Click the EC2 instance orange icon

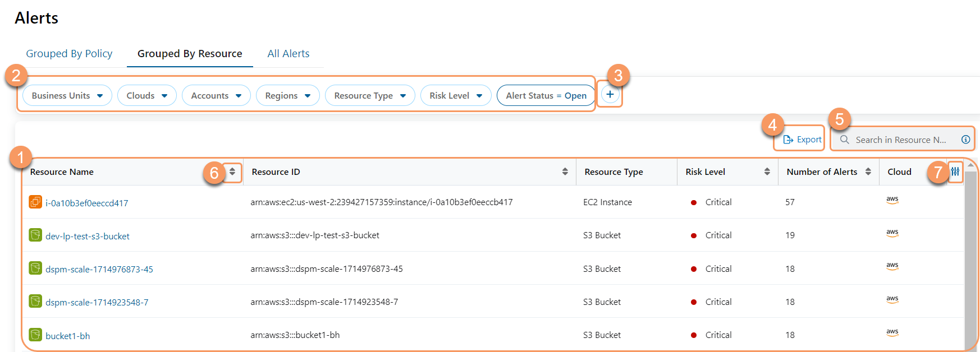tap(35, 202)
